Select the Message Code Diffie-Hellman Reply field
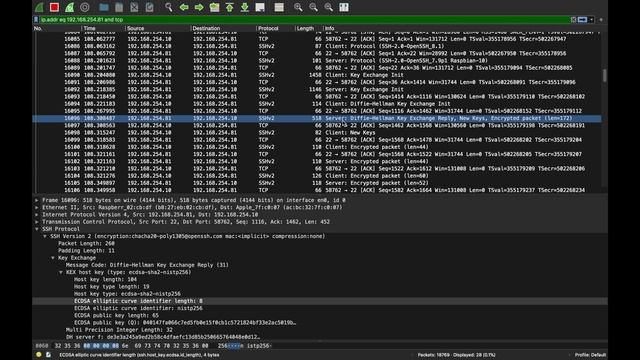Screen dimensions: 640x360 [x=147, y=265]
